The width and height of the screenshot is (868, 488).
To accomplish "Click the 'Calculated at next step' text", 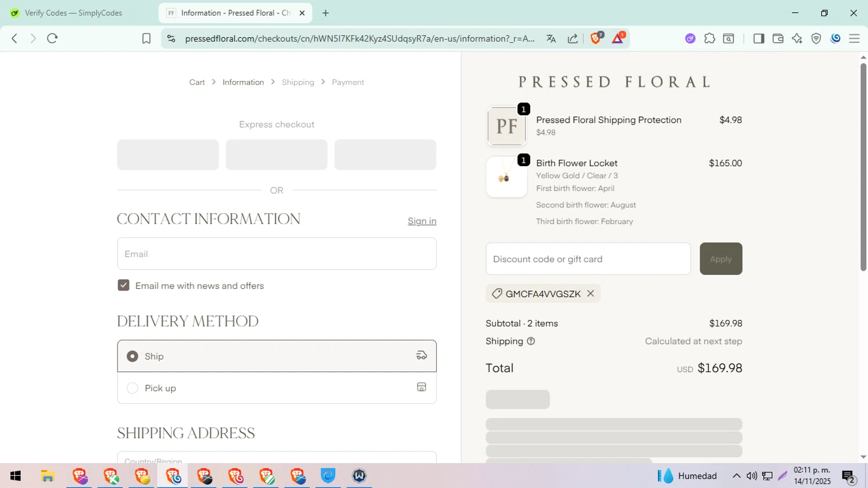I will pos(693,341).
